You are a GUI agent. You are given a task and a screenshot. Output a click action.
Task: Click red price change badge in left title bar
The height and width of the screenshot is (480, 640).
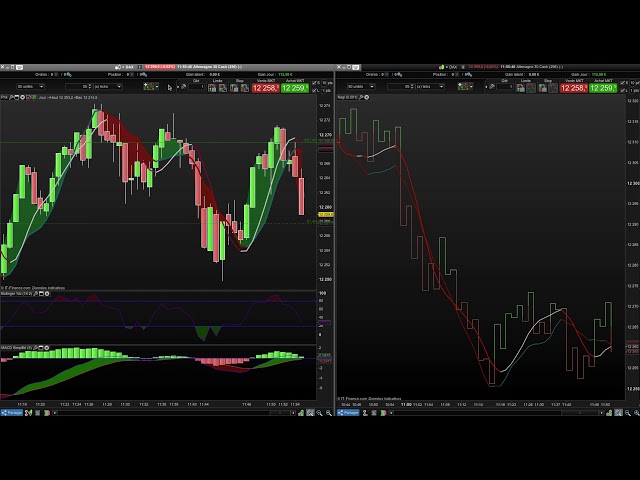pyautogui.click(x=160, y=67)
